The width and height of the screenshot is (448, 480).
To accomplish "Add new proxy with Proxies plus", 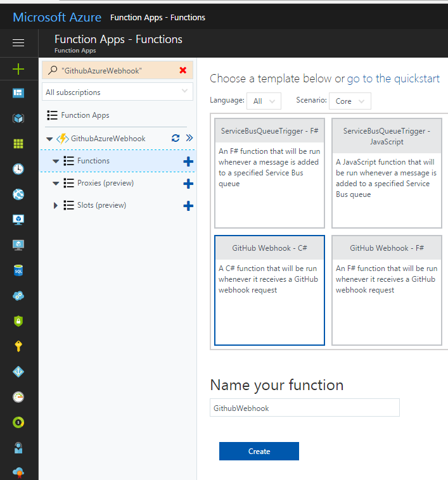I will (188, 184).
